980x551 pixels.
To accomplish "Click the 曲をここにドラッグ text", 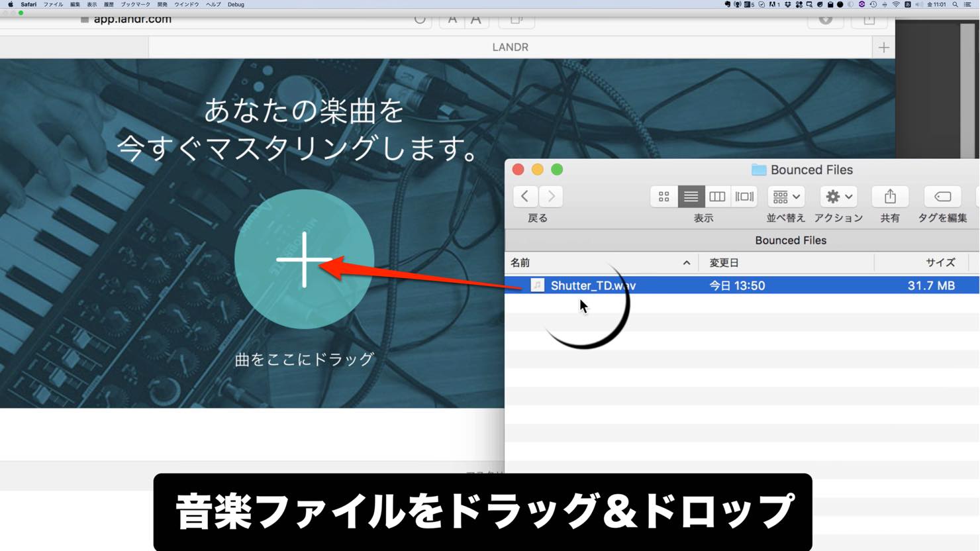I will pos(305,359).
